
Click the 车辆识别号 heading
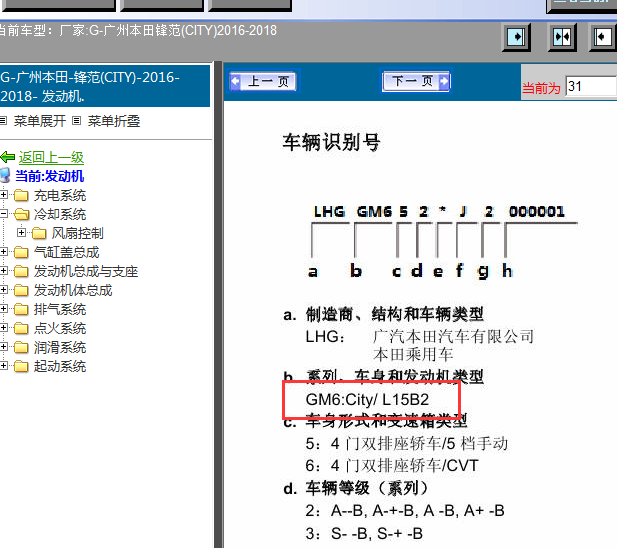331,142
